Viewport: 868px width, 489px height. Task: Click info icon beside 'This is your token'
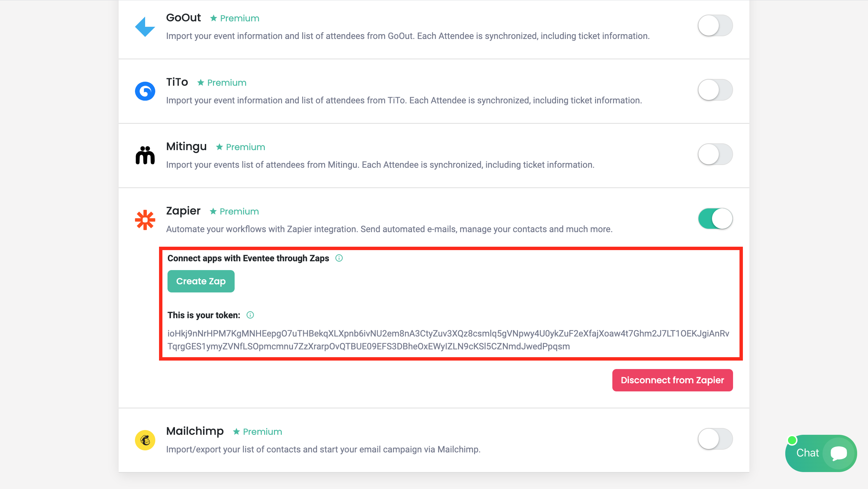tap(250, 315)
